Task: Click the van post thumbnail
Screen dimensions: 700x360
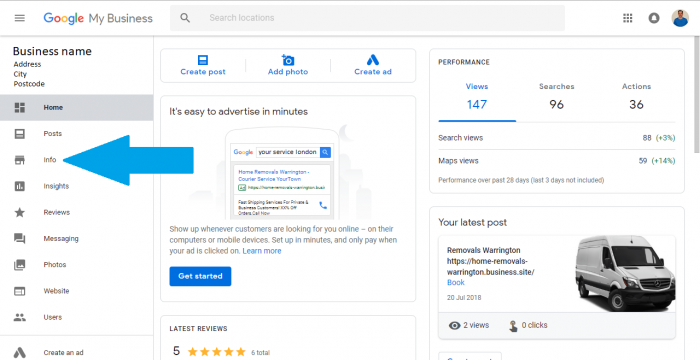Action: point(625,273)
